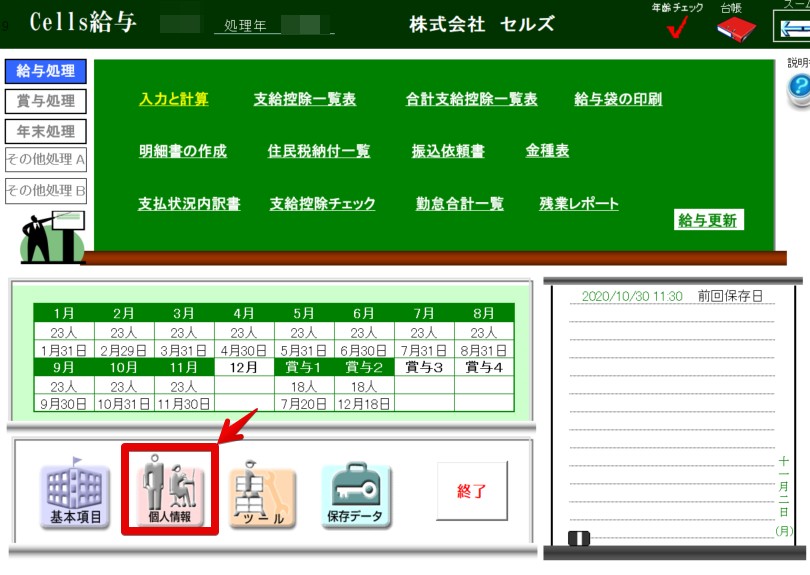
Task: Switch to the 賞与処理 tab
Action: coord(46,101)
